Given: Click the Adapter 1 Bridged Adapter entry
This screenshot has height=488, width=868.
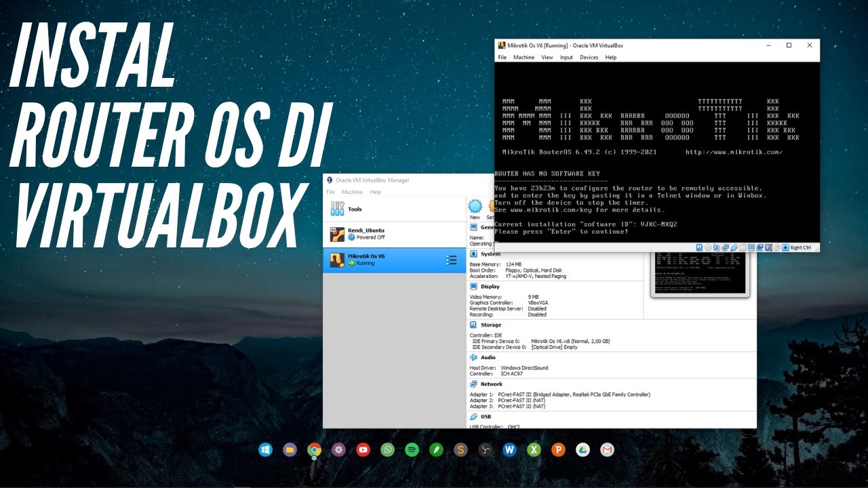Looking at the screenshot, I should 560,394.
